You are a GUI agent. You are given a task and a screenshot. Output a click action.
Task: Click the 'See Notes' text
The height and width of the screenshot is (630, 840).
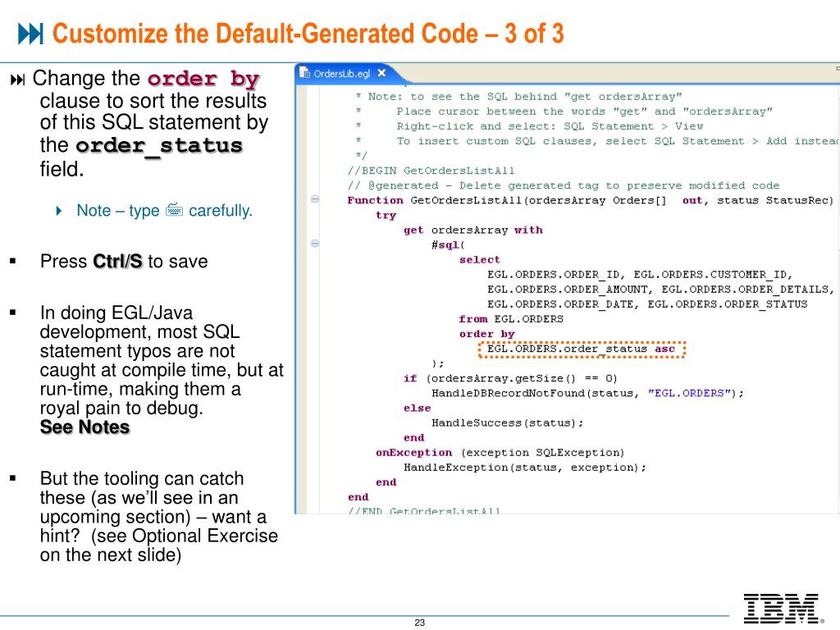84,427
